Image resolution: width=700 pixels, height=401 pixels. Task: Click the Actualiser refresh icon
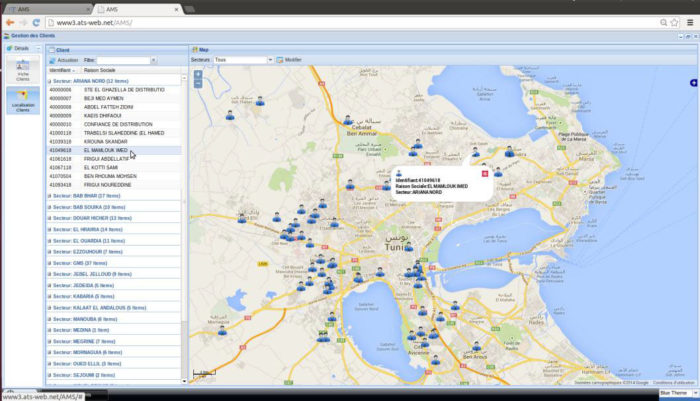tap(53, 60)
